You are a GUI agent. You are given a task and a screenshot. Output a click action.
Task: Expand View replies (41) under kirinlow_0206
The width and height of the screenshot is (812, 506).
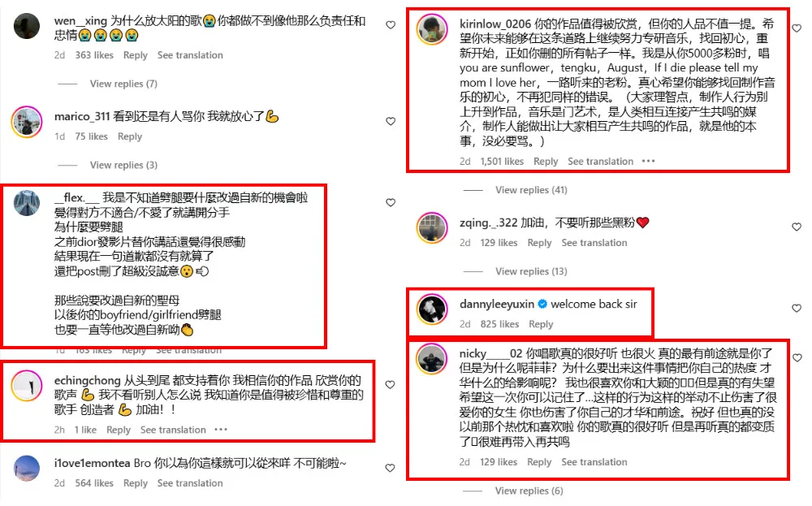tap(531, 189)
